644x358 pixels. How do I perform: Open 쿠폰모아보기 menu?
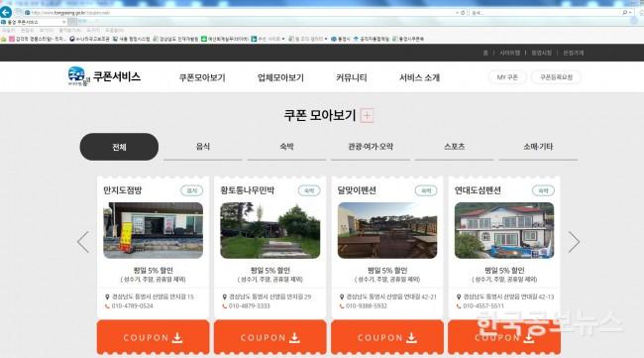[x=202, y=77]
